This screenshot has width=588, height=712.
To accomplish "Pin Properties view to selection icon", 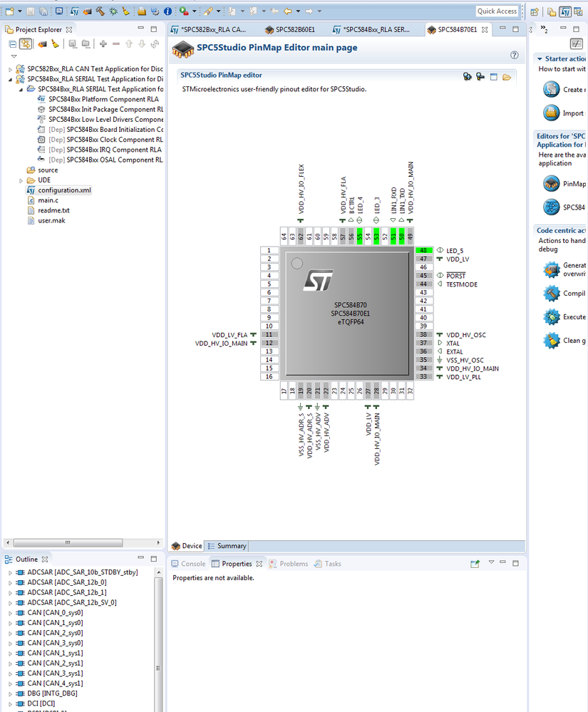I will click(475, 564).
